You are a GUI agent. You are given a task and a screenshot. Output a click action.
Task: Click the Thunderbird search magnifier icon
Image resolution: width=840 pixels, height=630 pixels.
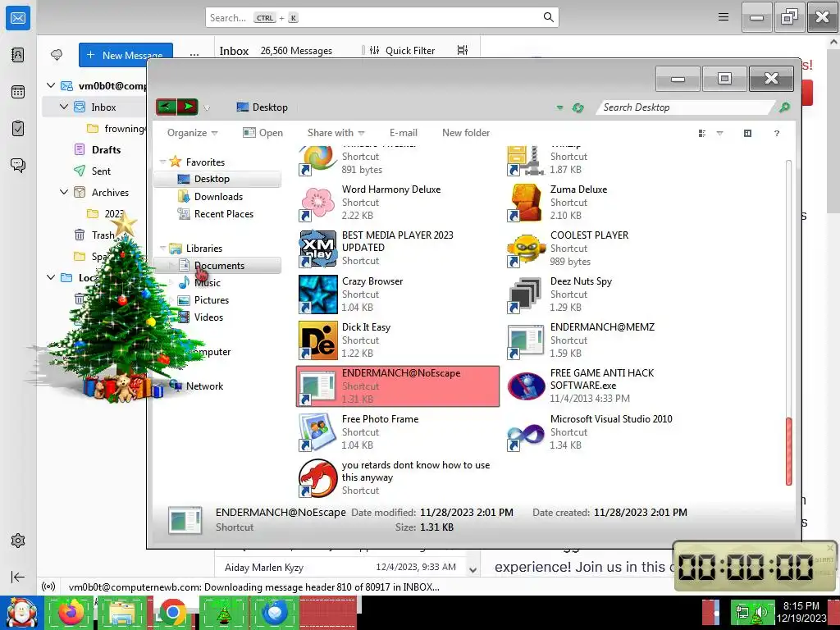click(x=548, y=17)
